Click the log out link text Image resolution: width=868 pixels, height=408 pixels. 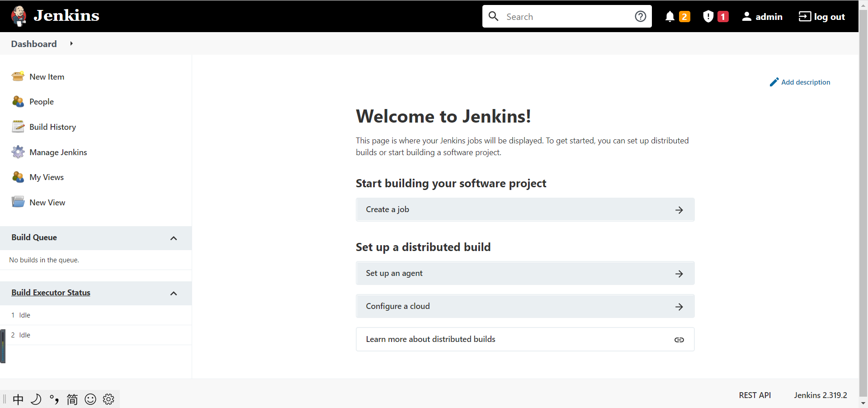[830, 17]
